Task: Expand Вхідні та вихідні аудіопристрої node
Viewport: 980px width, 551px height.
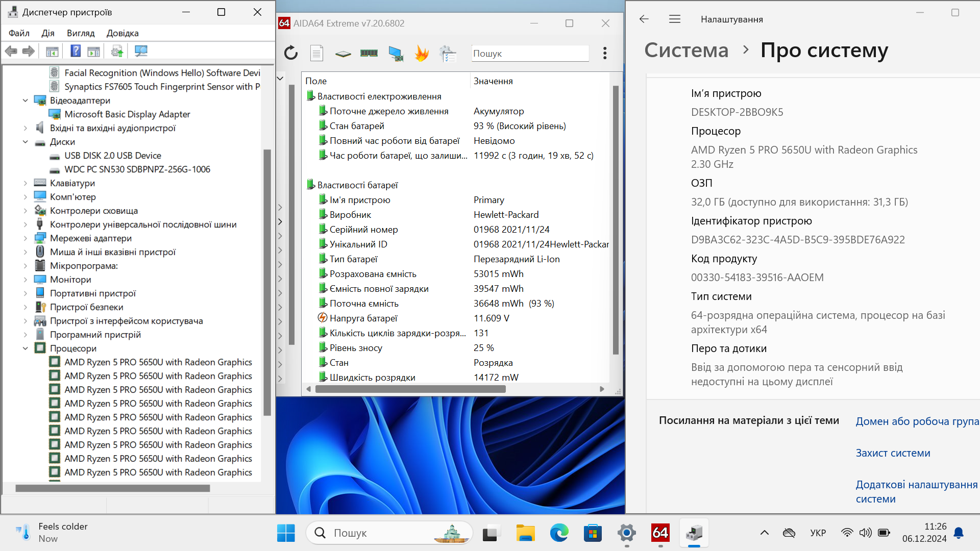Action: point(26,128)
